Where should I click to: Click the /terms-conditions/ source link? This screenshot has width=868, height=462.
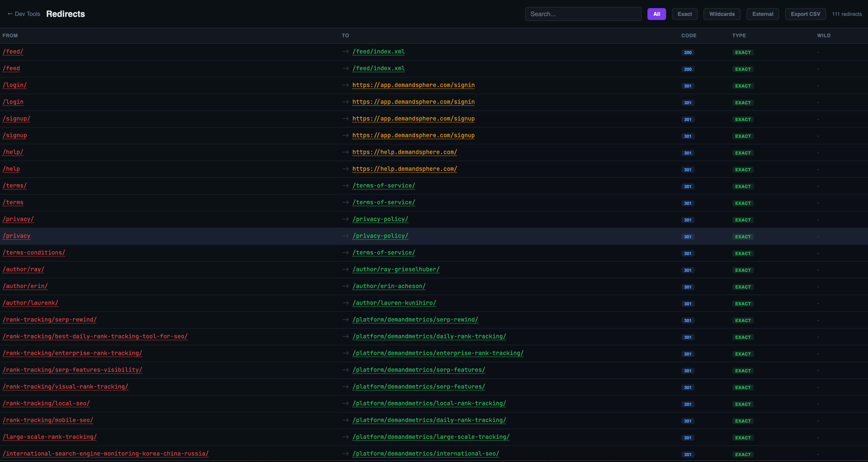point(34,253)
